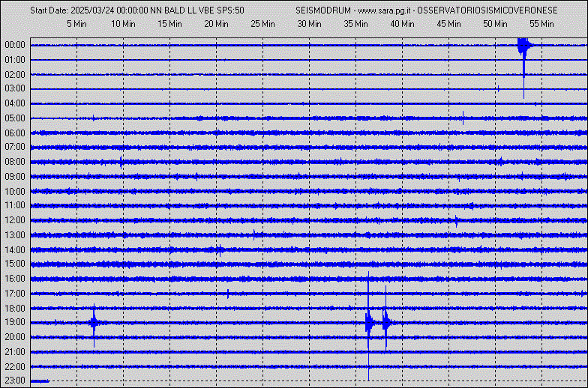The image size is (588, 388).
Task: Click the Start Date header text
Action: pos(136,10)
